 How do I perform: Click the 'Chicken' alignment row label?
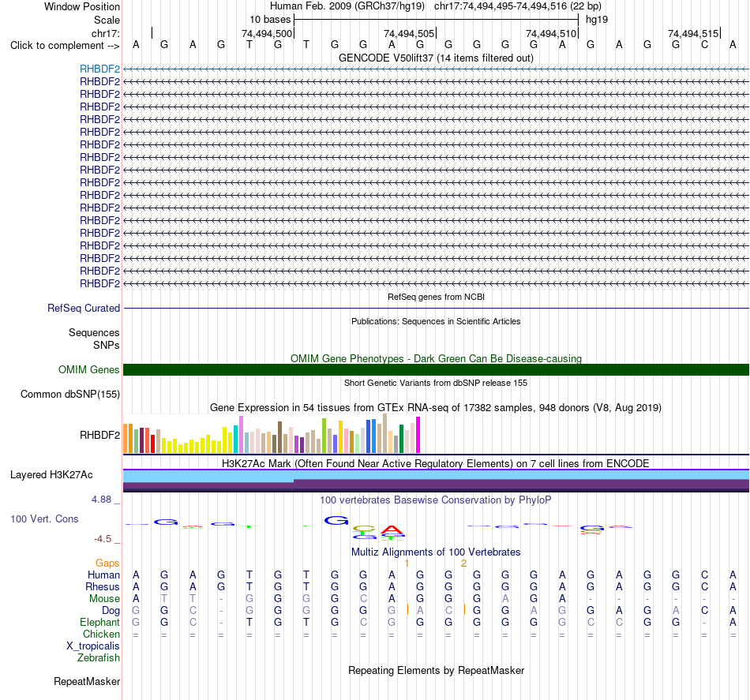point(101,634)
